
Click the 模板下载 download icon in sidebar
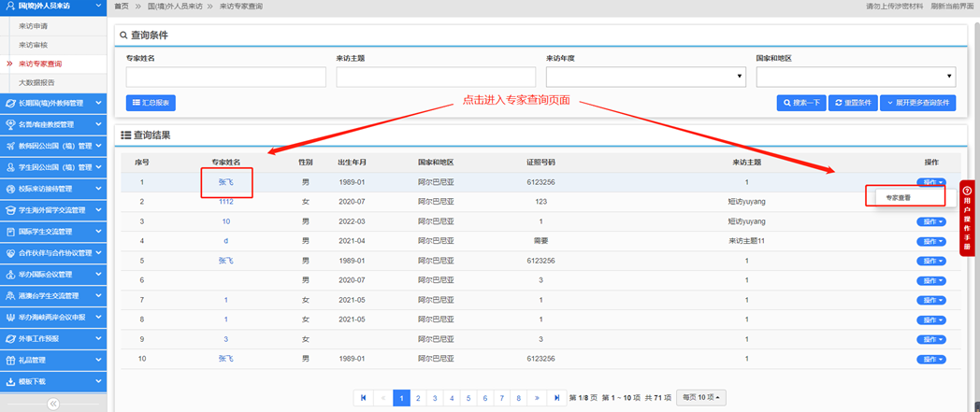click(9, 381)
